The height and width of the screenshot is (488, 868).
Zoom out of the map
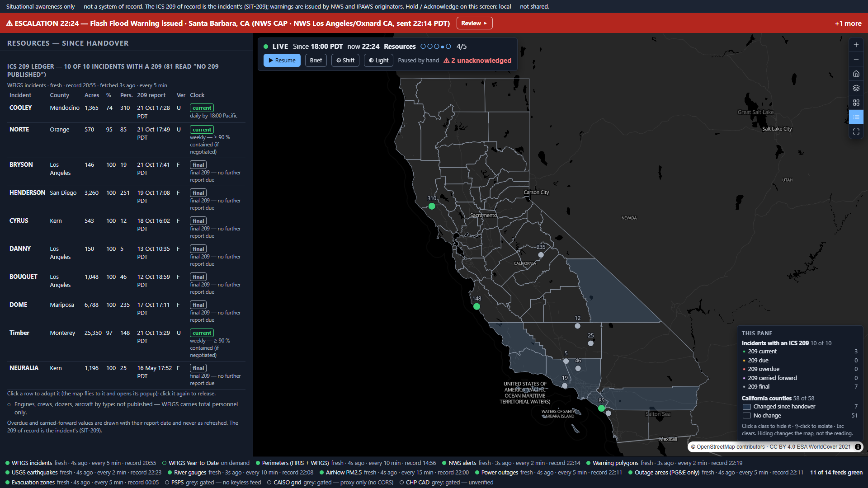[856, 59]
